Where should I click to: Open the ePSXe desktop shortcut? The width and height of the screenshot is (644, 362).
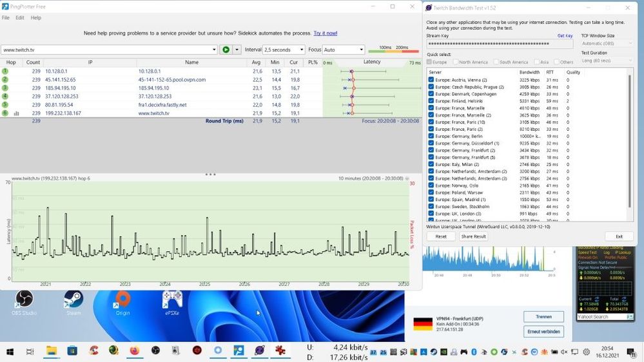172,301
